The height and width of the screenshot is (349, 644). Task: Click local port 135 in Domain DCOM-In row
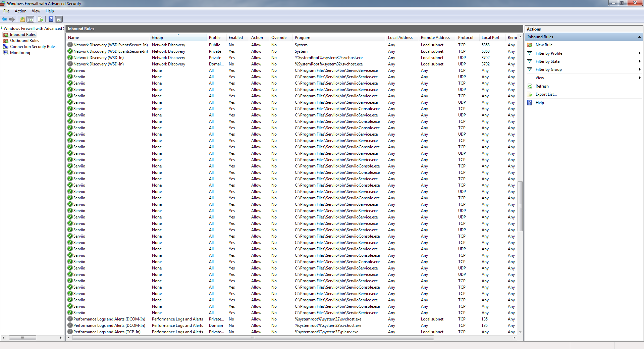pos(484,326)
